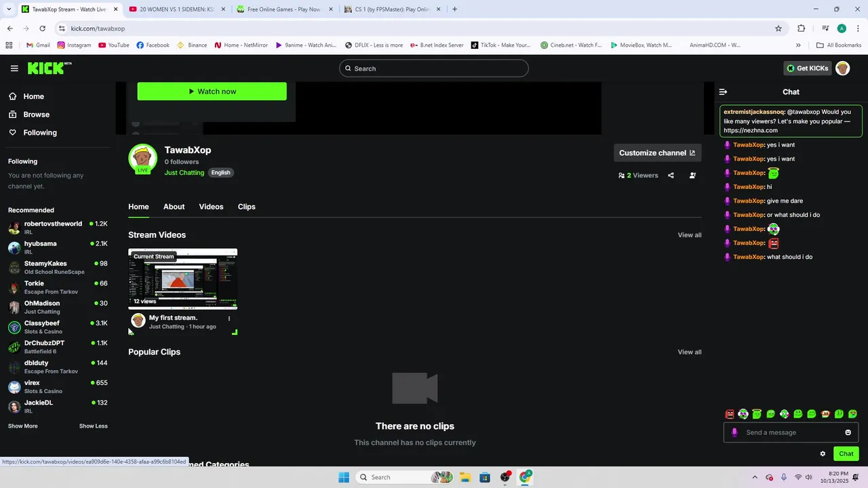Screen dimensions: 868x488
Task: Open the SteamyKakes recommended channel
Action: [x=58, y=267]
